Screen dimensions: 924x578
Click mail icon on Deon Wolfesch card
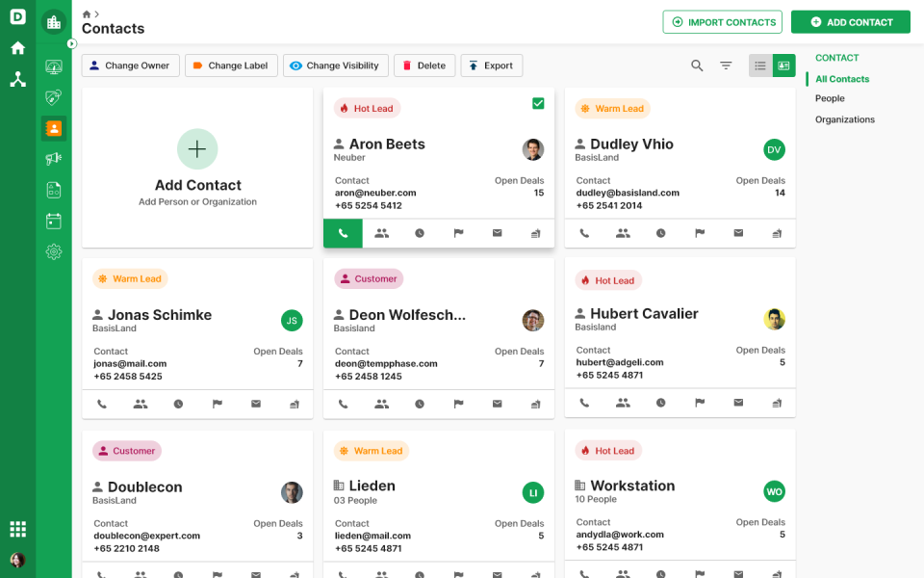click(498, 405)
